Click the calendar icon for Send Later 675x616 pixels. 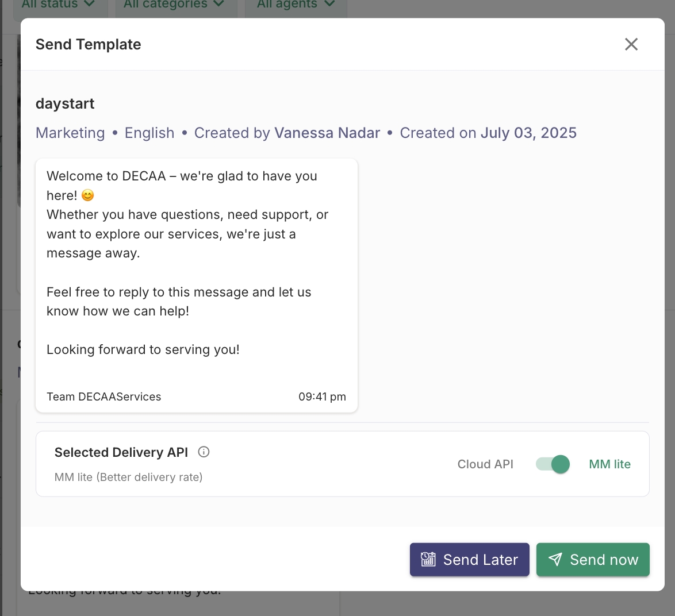(428, 559)
